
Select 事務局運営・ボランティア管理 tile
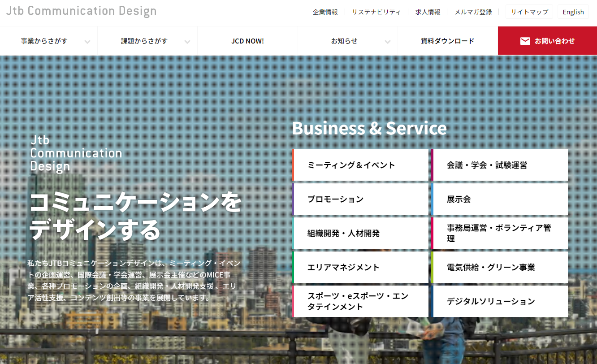tap(499, 233)
